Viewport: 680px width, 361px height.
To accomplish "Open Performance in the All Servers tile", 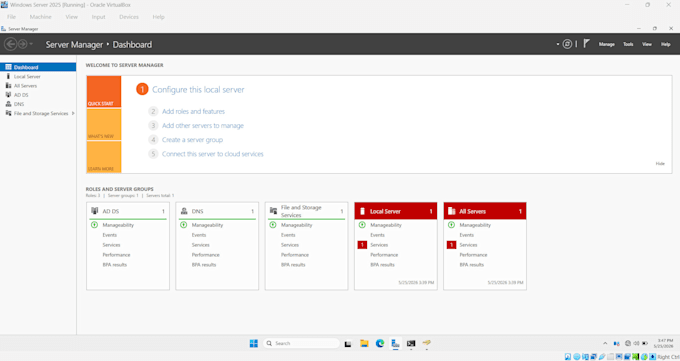I will pyautogui.click(x=473, y=255).
